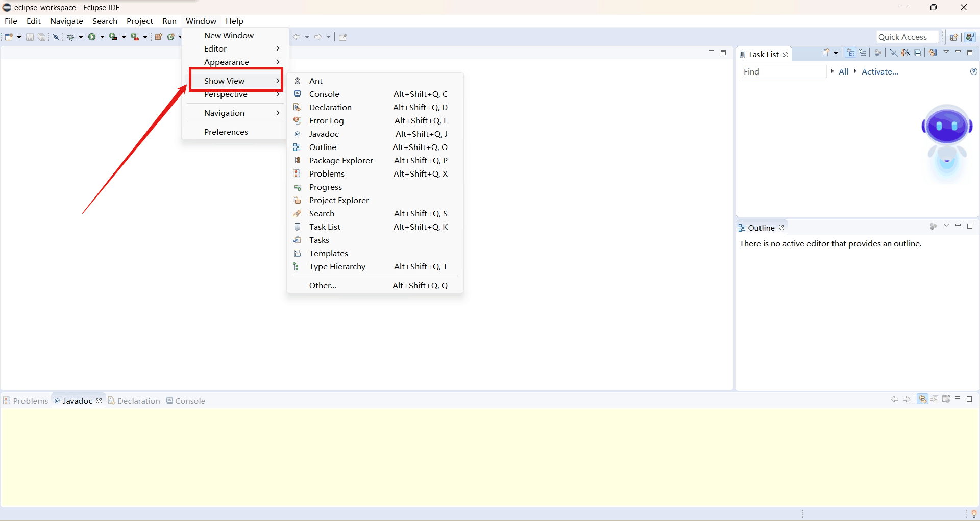Open the Coverage dropdown arrow
The image size is (980, 521).
coord(124,37)
